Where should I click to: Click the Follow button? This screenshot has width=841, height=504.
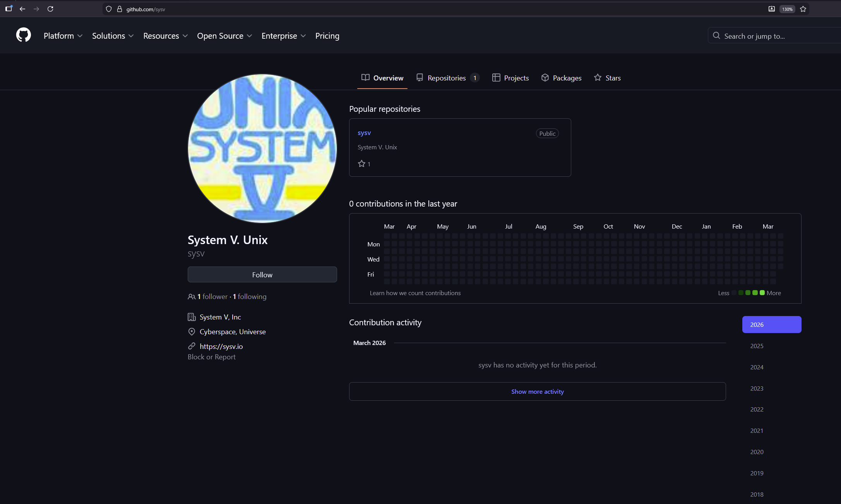click(x=262, y=275)
